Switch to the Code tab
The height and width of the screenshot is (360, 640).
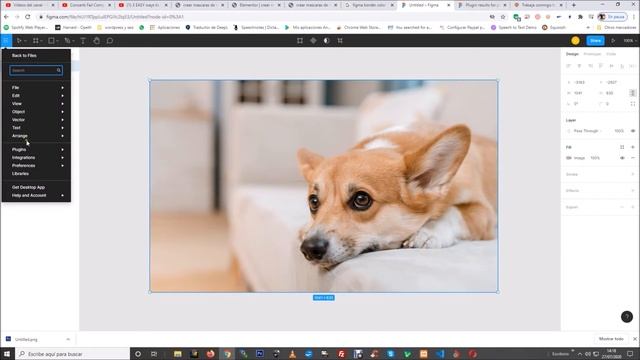pyautogui.click(x=611, y=54)
